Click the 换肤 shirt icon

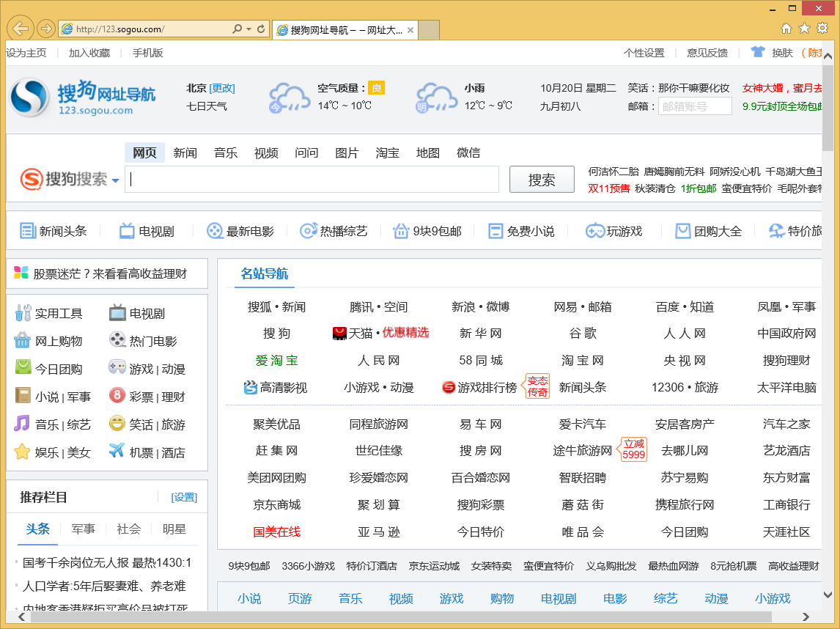point(757,52)
